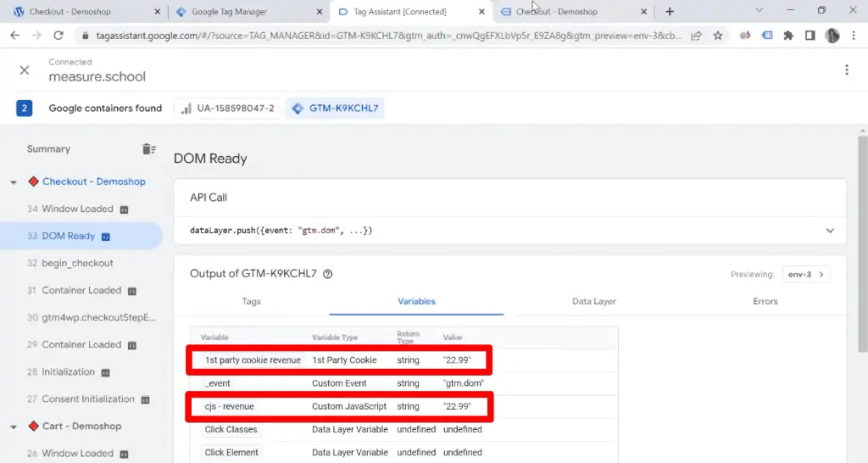868x463 pixels.
Task: Share this page via the address bar icon
Action: click(x=697, y=36)
